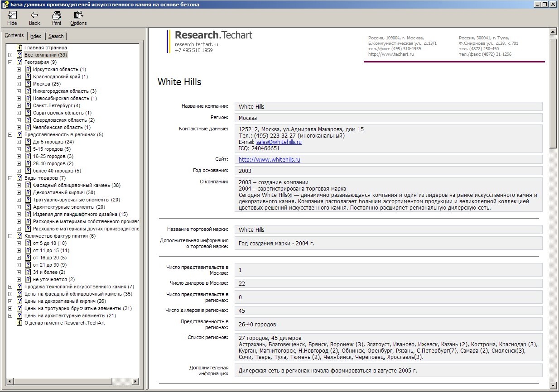The width and height of the screenshot is (559, 392).
Task: Select Краснодарский край (1) topic
Action: [60, 76]
